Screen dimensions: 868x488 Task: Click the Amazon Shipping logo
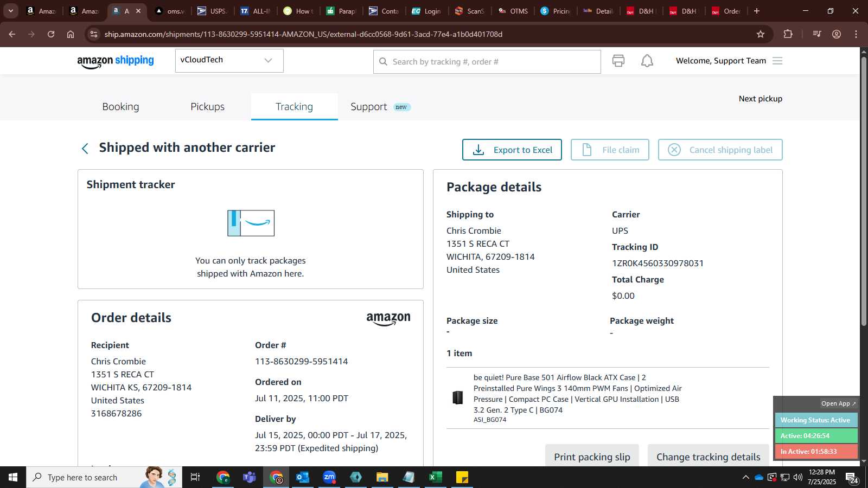click(x=116, y=61)
